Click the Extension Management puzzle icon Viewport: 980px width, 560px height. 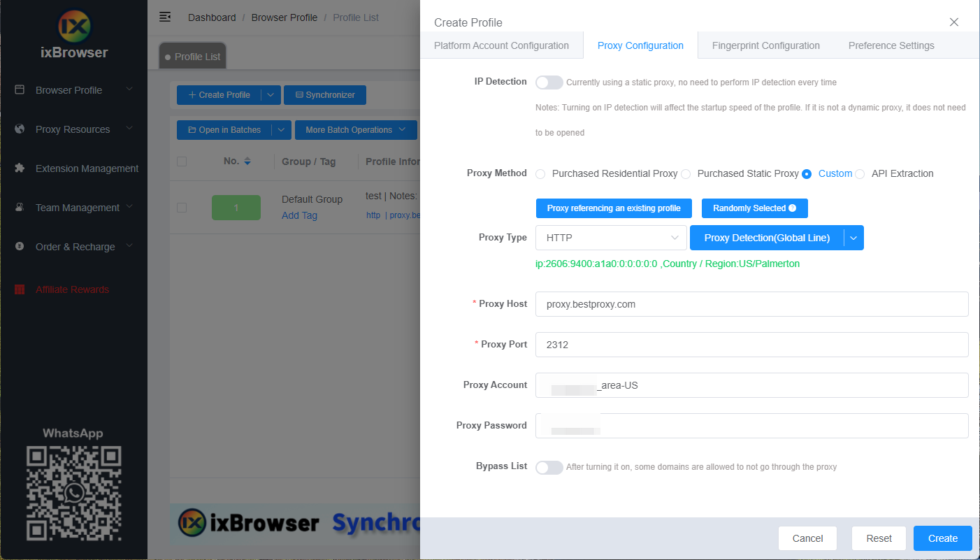[x=20, y=168]
